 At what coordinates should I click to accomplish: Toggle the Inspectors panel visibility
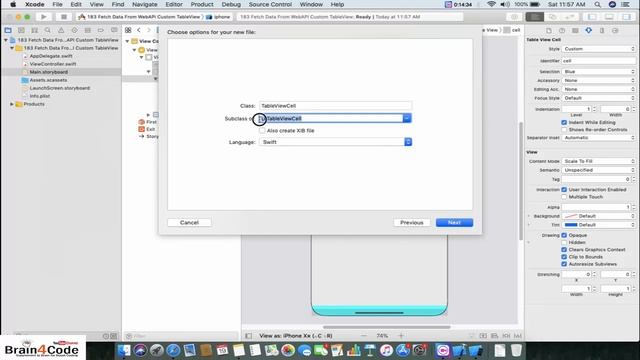(626, 17)
